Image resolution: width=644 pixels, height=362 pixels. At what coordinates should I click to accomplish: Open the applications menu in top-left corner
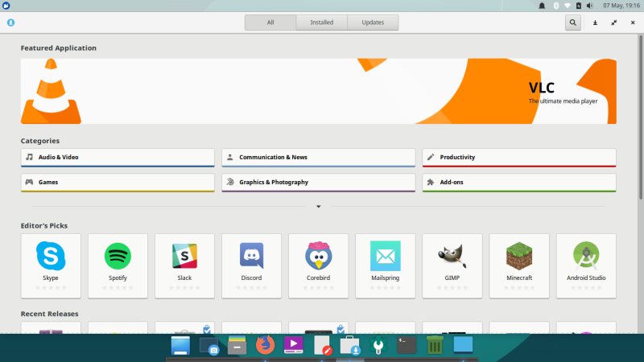tap(6, 6)
